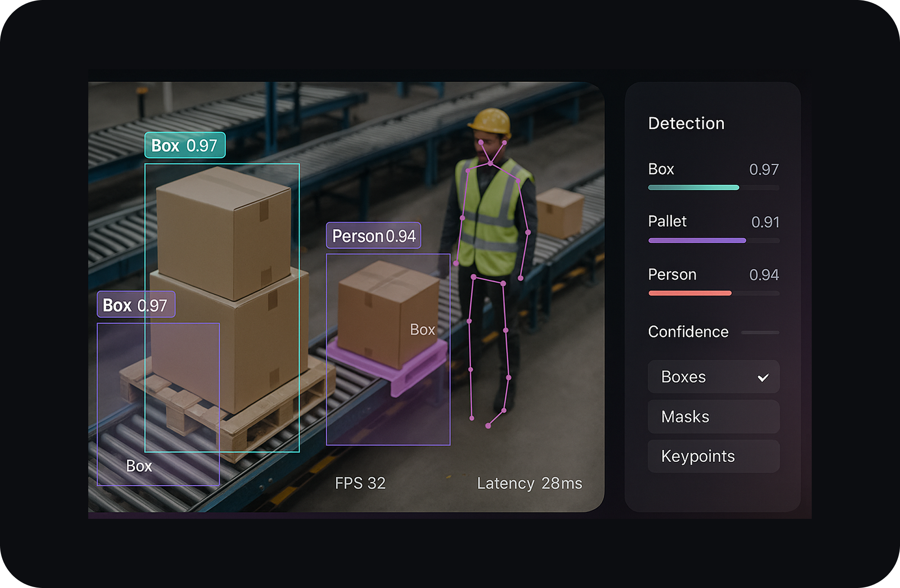Toggle the Boxes overlay option
This screenshot has height=588, width=900.
click(713, 377)
